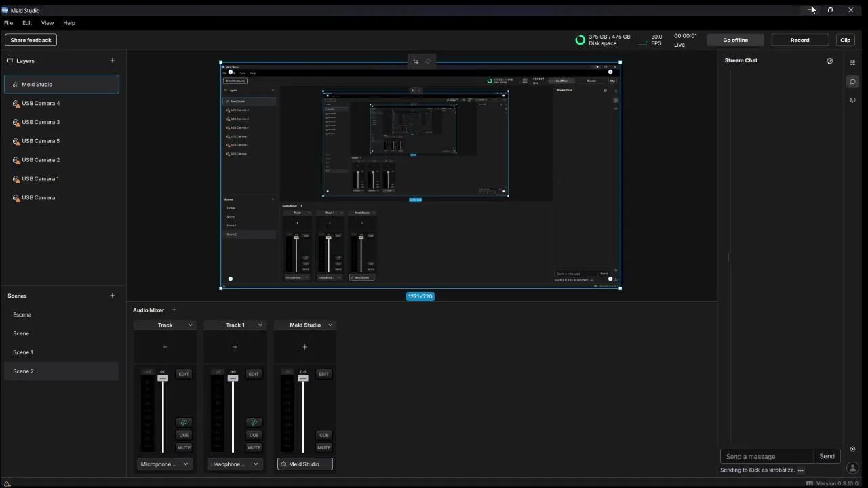Click the Meld Studio source field in mixer
The width and height of the screenshot is (868, 488).
(305, 464)
